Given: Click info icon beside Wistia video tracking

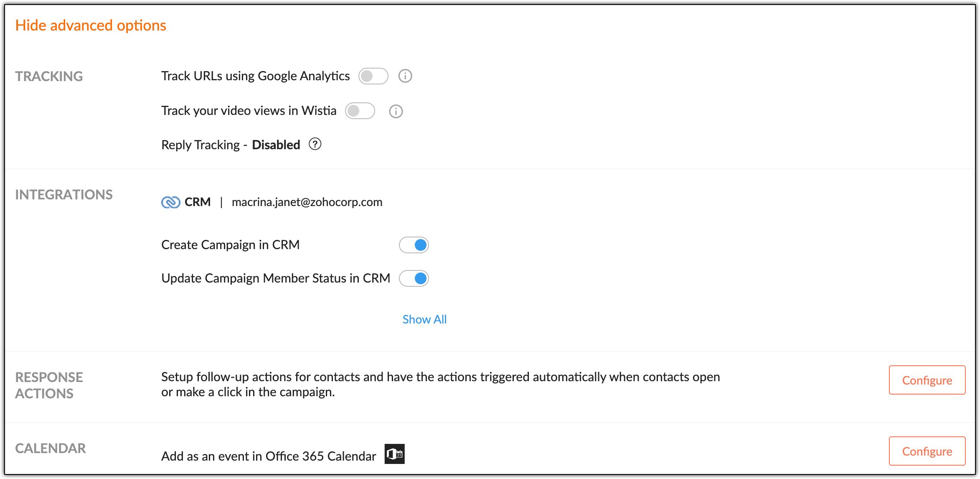Looking at the screenshot, I should pos(396,111).
